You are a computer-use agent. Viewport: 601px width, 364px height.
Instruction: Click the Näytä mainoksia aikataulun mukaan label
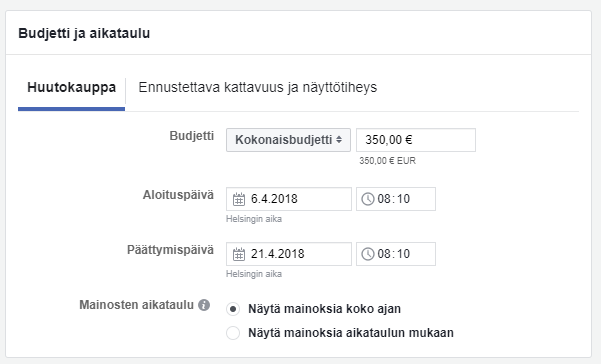(351, 333)
